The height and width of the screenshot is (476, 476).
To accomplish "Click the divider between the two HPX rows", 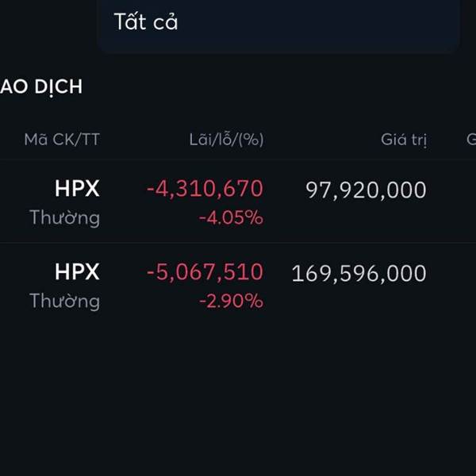I will (x=238, y=243).
